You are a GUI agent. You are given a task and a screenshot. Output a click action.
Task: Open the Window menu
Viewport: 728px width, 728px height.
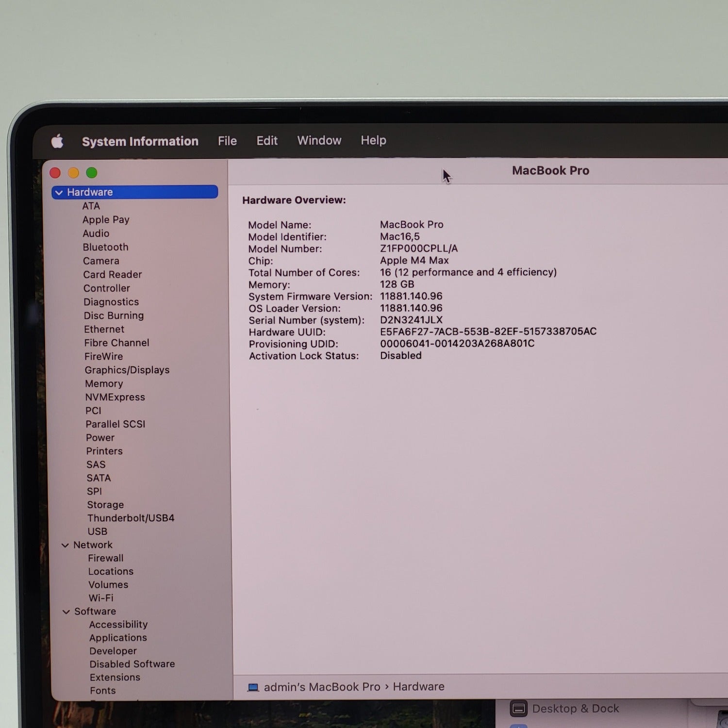coord(319,140)
